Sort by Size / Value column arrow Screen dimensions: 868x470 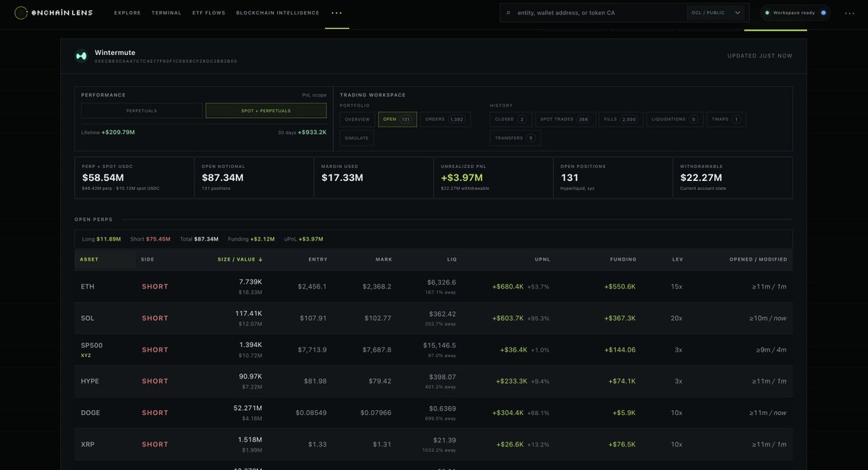click(261, 260)
